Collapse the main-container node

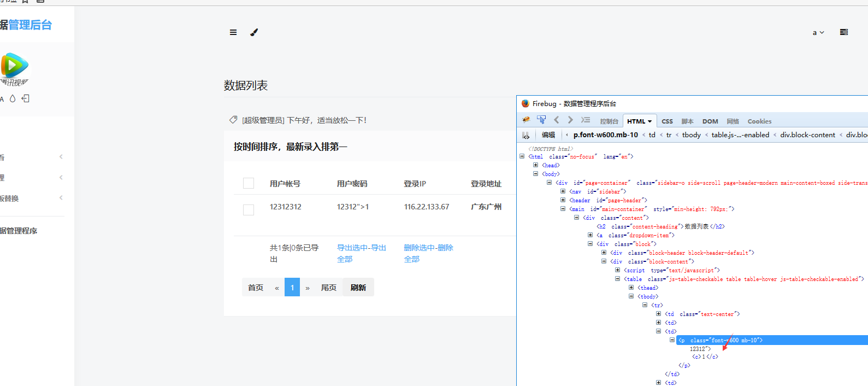click(x=563, y=209)
